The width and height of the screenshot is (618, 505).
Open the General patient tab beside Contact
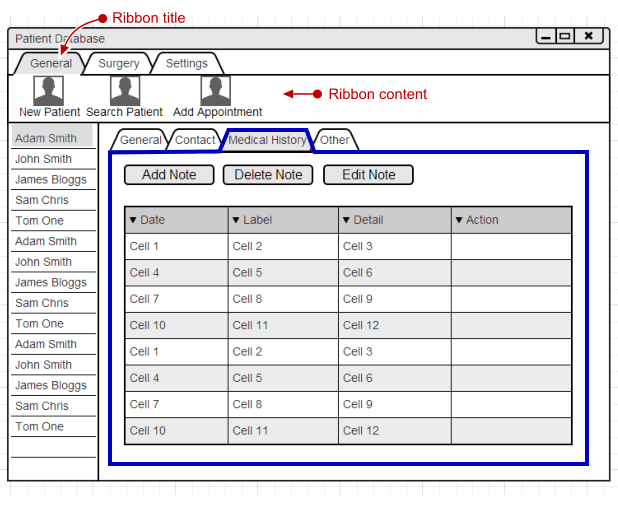coord(141,140)
